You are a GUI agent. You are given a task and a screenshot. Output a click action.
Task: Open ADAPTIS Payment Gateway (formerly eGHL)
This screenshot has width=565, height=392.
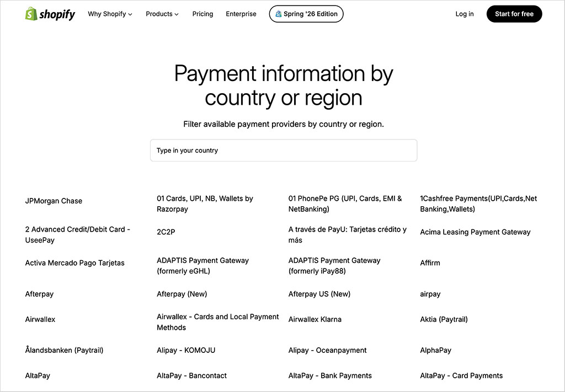(x=202, y=266)
